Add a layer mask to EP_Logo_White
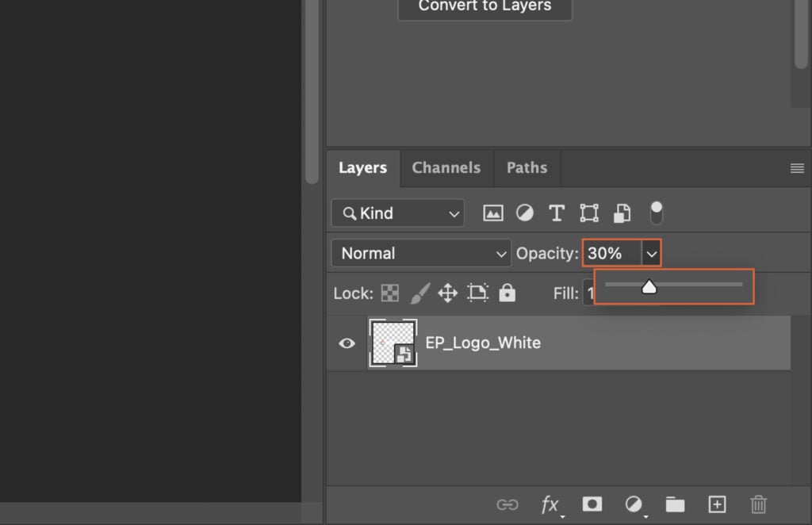Image resolution: width=812 pixels, height=525 pixels. pos(592,504)
